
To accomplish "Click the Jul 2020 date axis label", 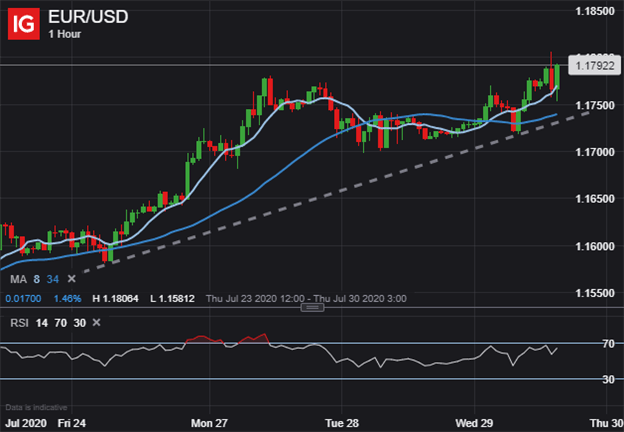I will coord(26,423).
